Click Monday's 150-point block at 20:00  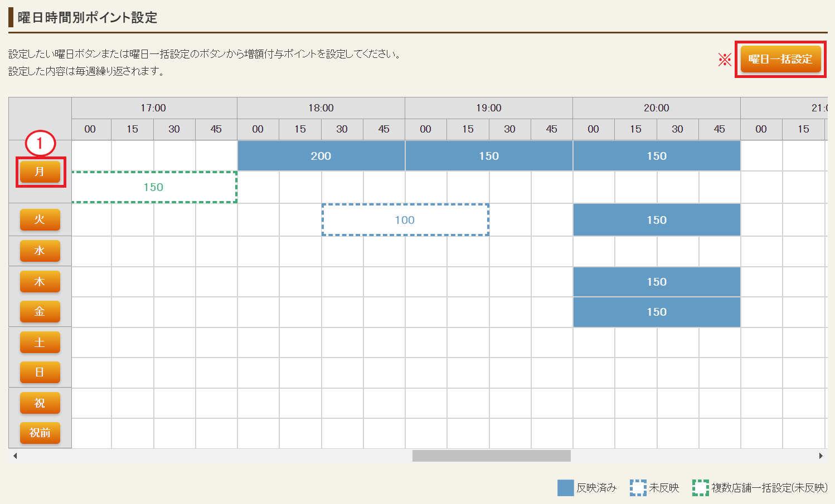[x=657, y=156]
